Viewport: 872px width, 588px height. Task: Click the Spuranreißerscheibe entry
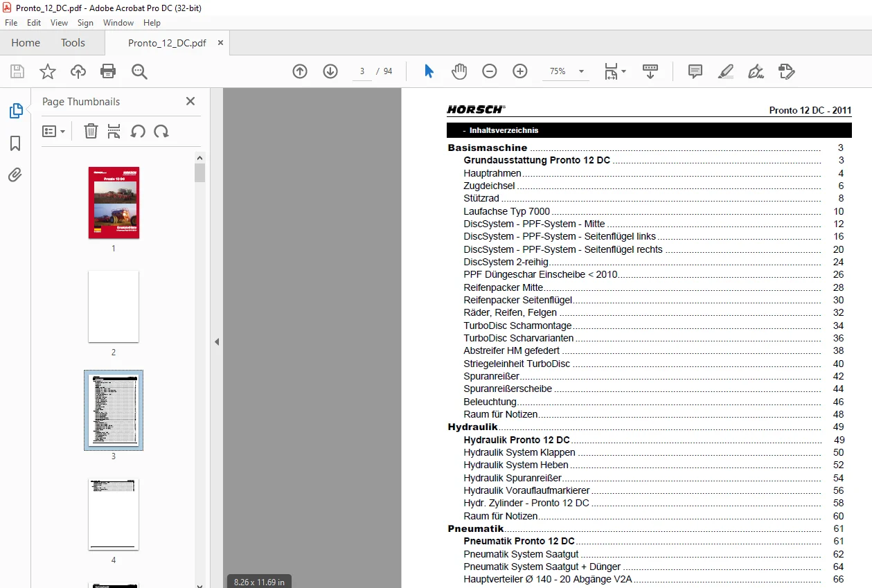(508, 389)
